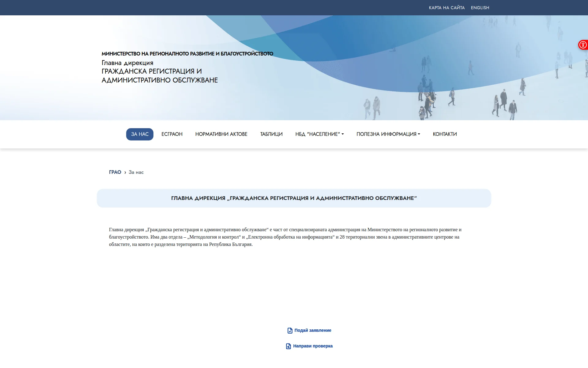The image size is (588, 368).
Task: Click the document icon beside Подай заявление
Action: tap(290, 331)
